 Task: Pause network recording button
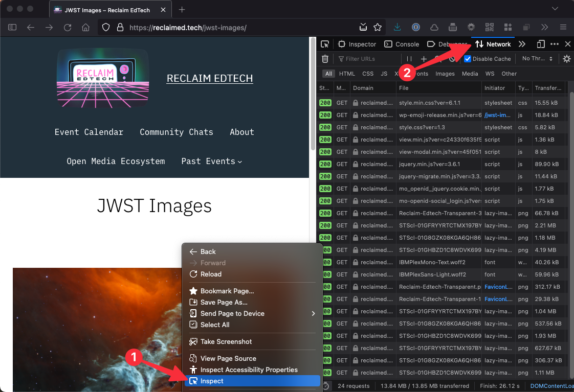click(409, 59)
